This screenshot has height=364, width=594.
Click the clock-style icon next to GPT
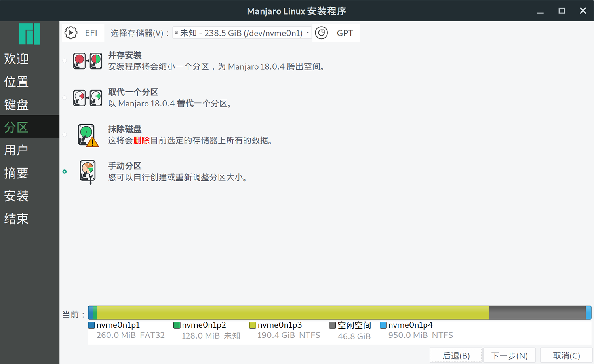coord(321,33)
